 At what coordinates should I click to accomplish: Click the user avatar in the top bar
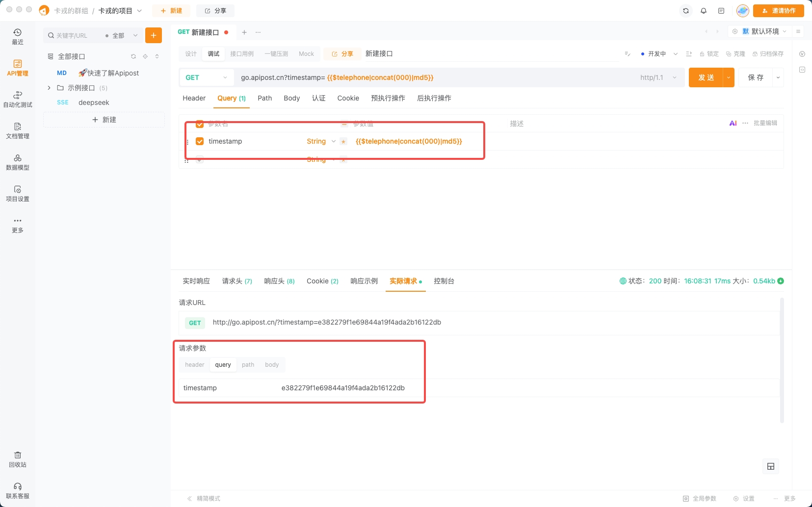pos(743,11)
